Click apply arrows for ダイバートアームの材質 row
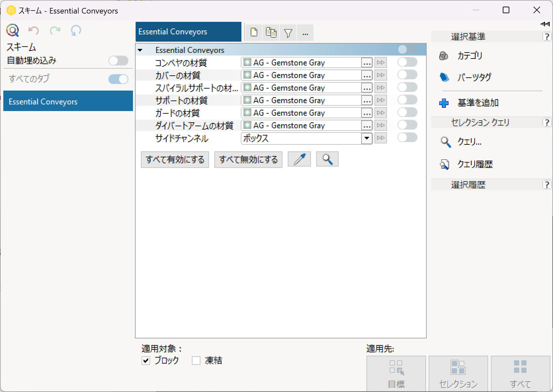 (x=381, y=125)
